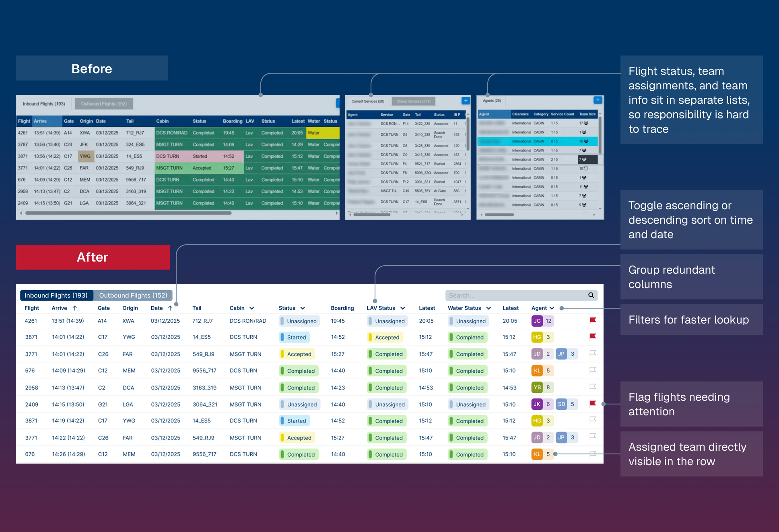
Task: Toggle the red flag on flight 2409 row
Action: pyautogui.click(x=593, y=404)
